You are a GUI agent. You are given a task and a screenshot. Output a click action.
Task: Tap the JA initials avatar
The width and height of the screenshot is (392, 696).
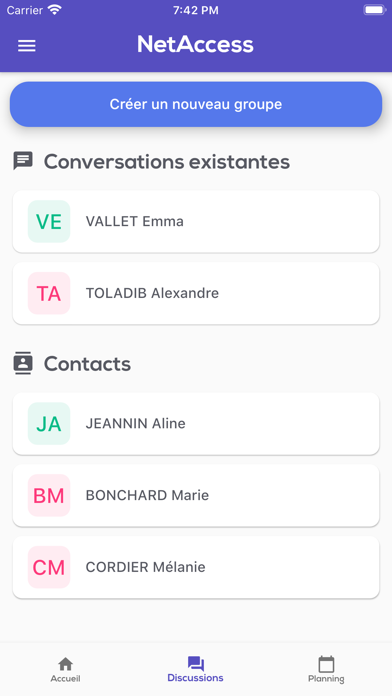[49, 423]
